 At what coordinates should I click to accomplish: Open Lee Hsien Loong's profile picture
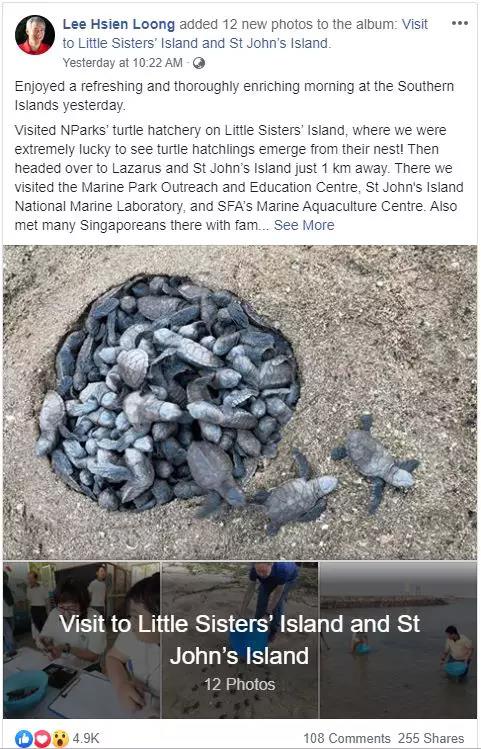(34, 35)
